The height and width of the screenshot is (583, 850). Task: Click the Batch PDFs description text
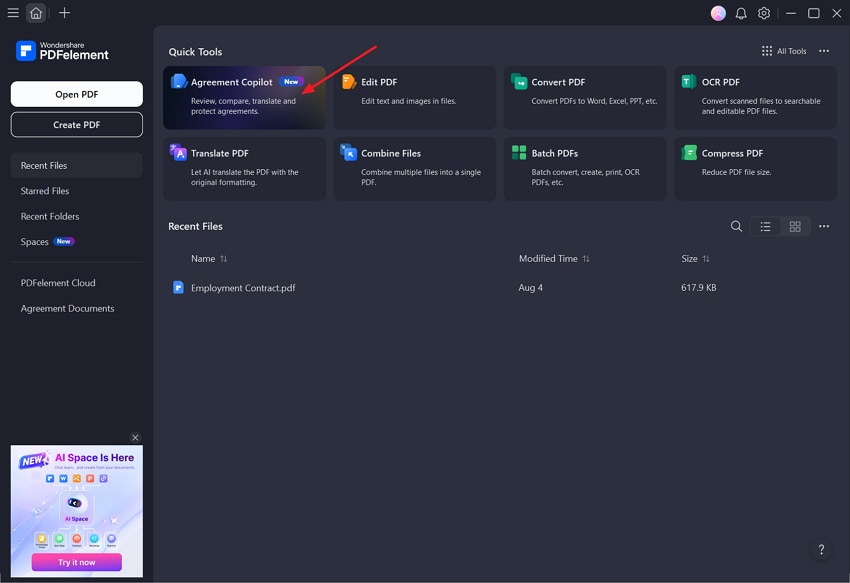585,177
